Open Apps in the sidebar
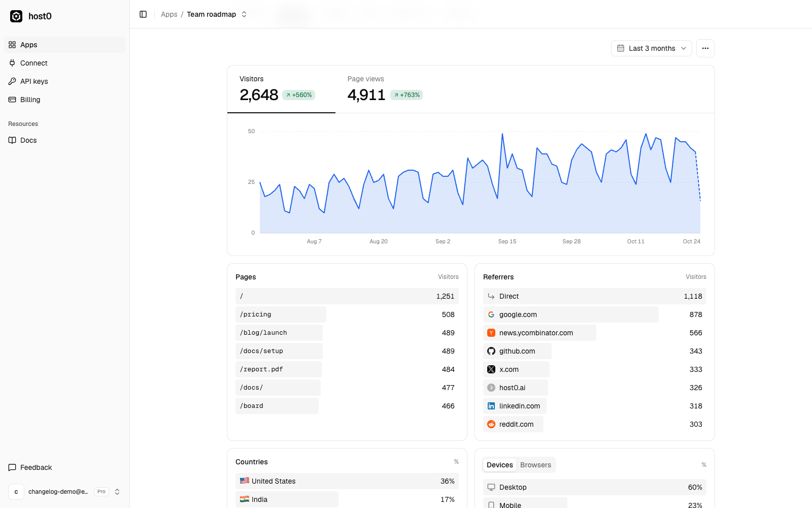The width and height of the screenshot is (812, 508). 65,45
